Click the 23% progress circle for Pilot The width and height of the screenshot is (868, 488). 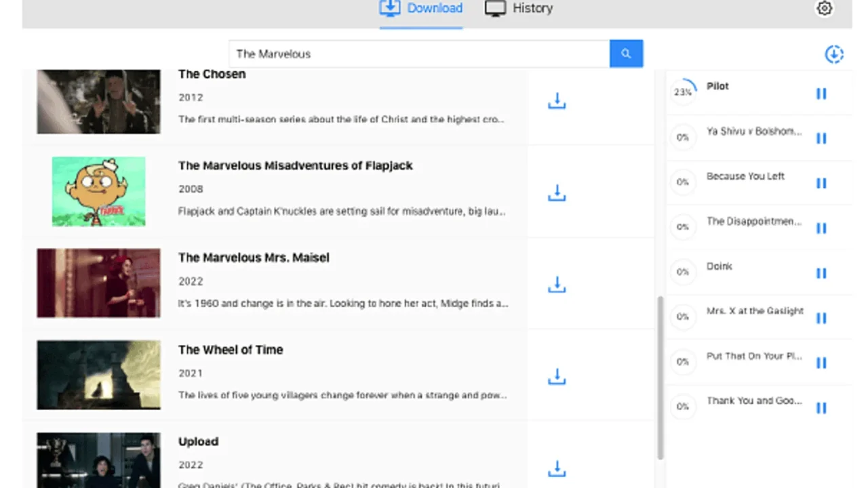click(683, 91)
